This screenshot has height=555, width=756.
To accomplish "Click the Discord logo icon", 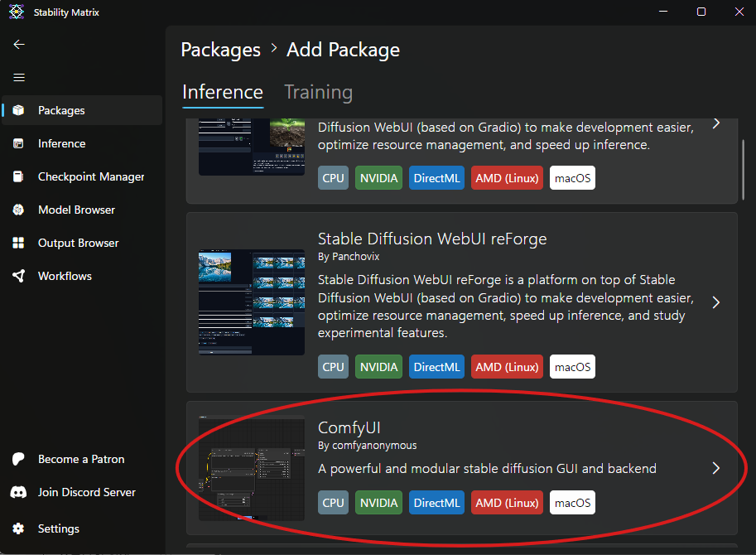I will (x=18, y=492).
